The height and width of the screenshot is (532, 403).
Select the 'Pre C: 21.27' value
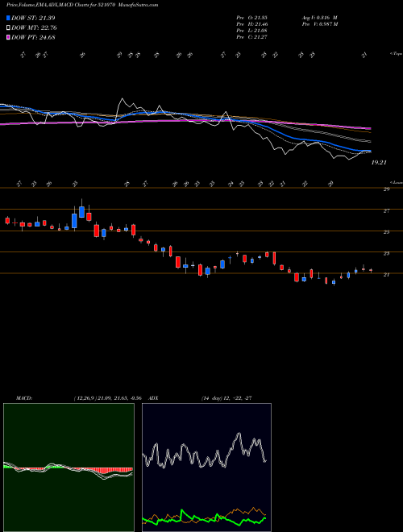(x=251, y=37)
